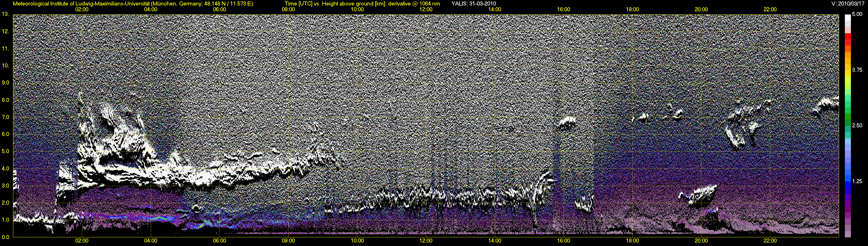This screenshot has height=246, width=868.
Task: Click the 9.0 height axis label
Action: pos(5,82)
